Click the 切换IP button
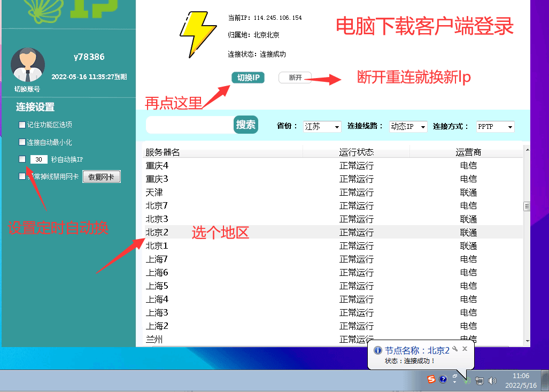Image resolution: width=549 pixels, height=392 pixels. pos(248,78)
